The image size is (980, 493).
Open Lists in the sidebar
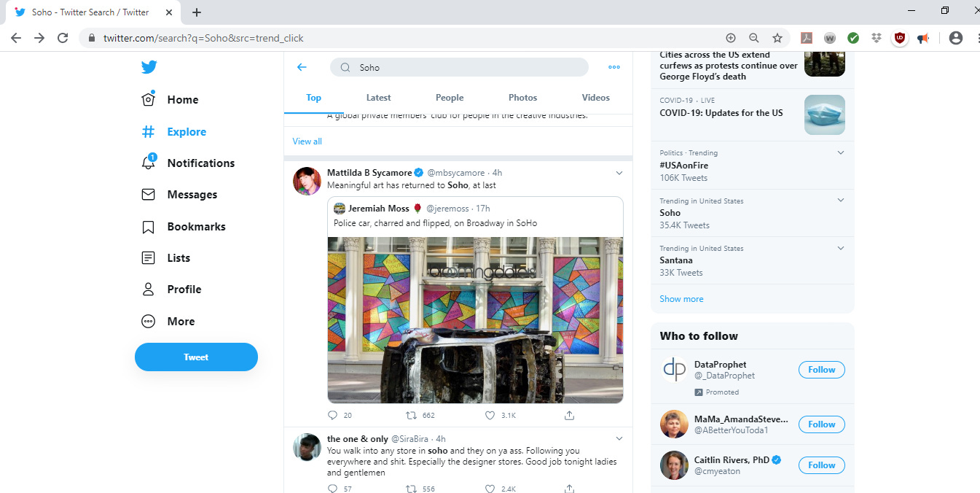pyautogui.click(x=165, y=258)
